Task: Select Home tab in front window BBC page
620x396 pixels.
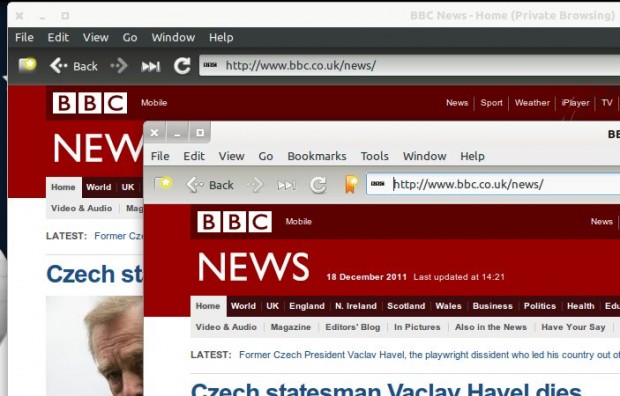Action: click(208, 306)
